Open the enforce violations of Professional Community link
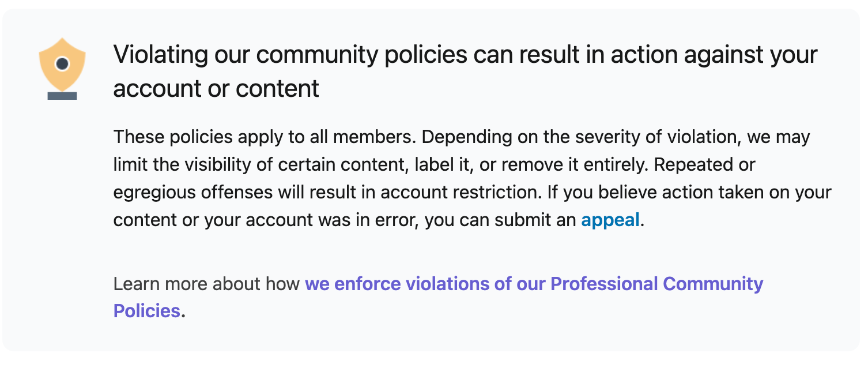 pos(534,284)
